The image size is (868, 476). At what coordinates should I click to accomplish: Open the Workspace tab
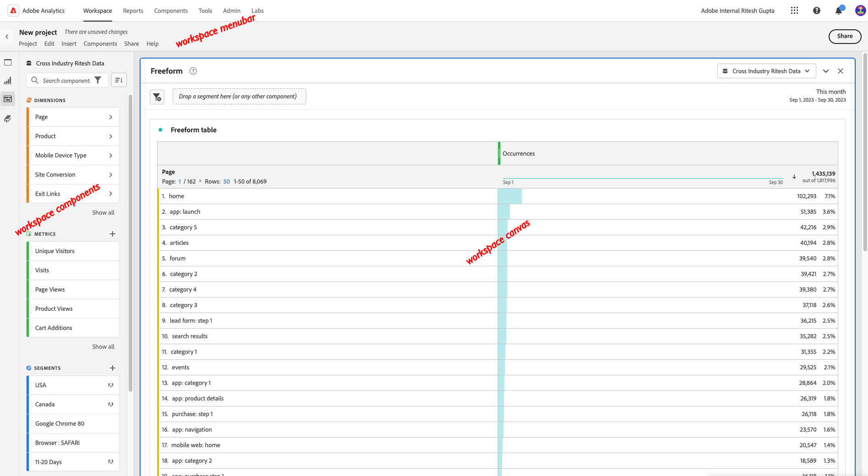click(x=98, y=11)
